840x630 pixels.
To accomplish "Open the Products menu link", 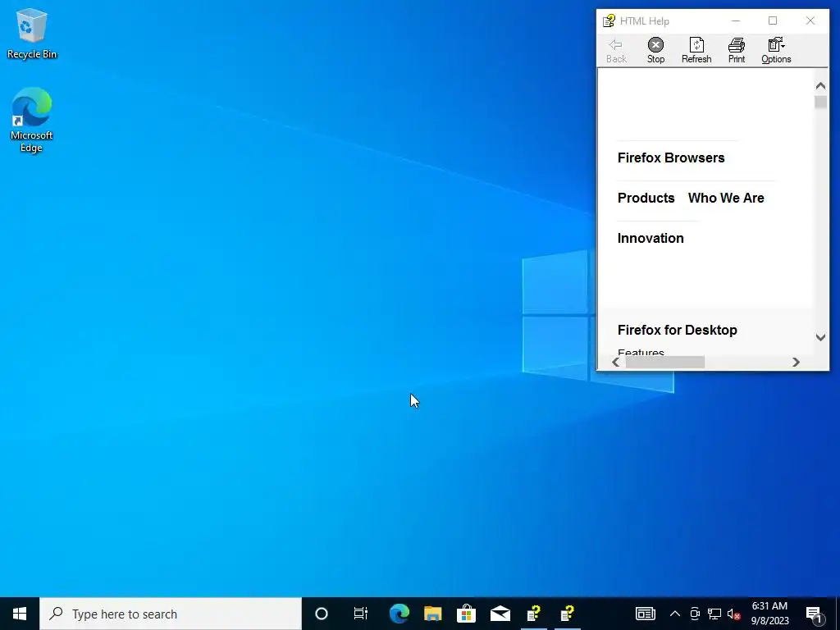I will (x=646, y=198).
